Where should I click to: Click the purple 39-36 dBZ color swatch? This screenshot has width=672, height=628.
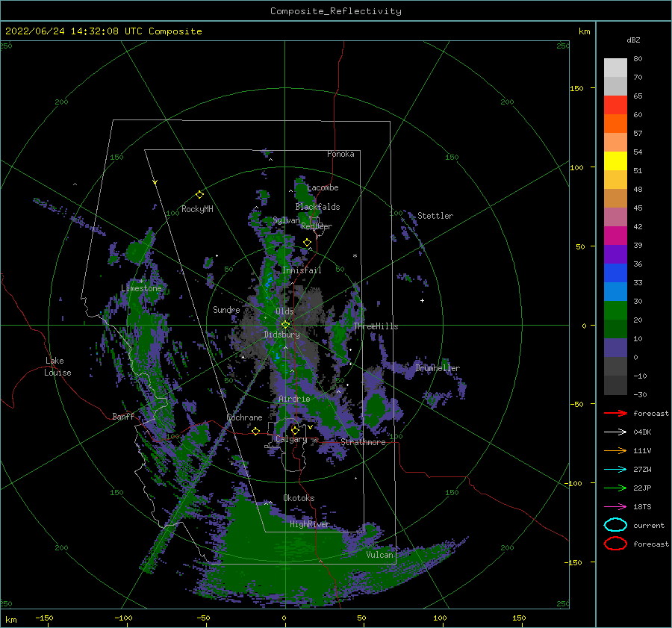tap(615, 254)
